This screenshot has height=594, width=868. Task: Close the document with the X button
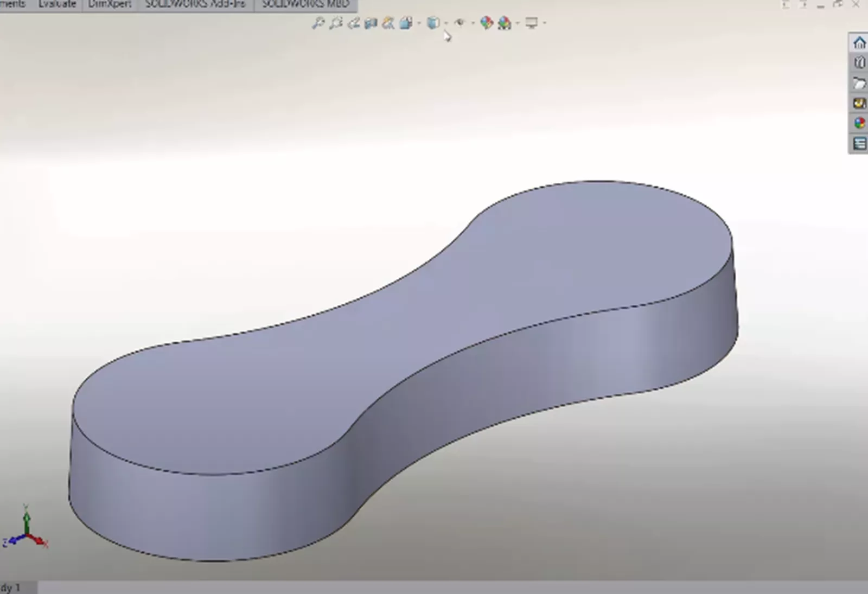tap(856, 4)
